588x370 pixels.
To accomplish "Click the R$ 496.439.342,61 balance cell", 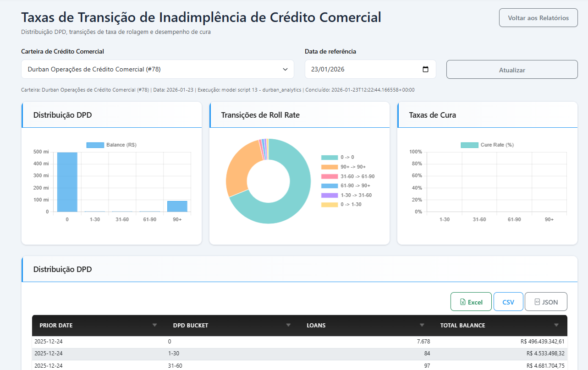I will [543, 342].
